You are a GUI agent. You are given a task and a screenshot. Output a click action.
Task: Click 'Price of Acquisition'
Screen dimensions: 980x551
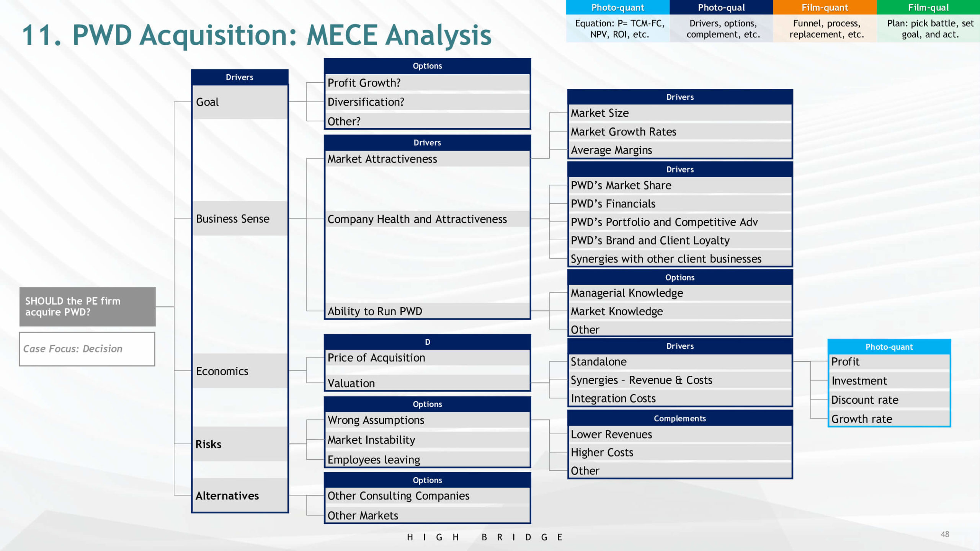[427, 357]
